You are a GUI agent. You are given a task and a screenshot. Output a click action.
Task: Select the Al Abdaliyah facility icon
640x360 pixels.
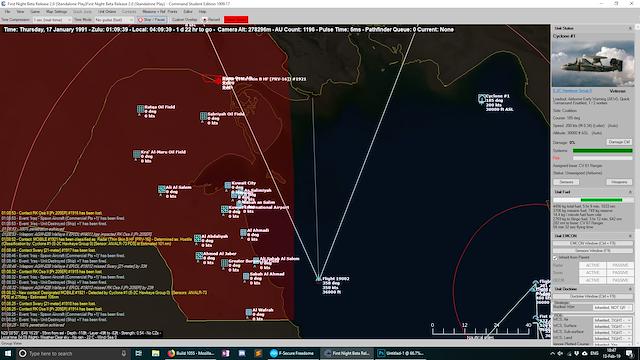point(198,238)
